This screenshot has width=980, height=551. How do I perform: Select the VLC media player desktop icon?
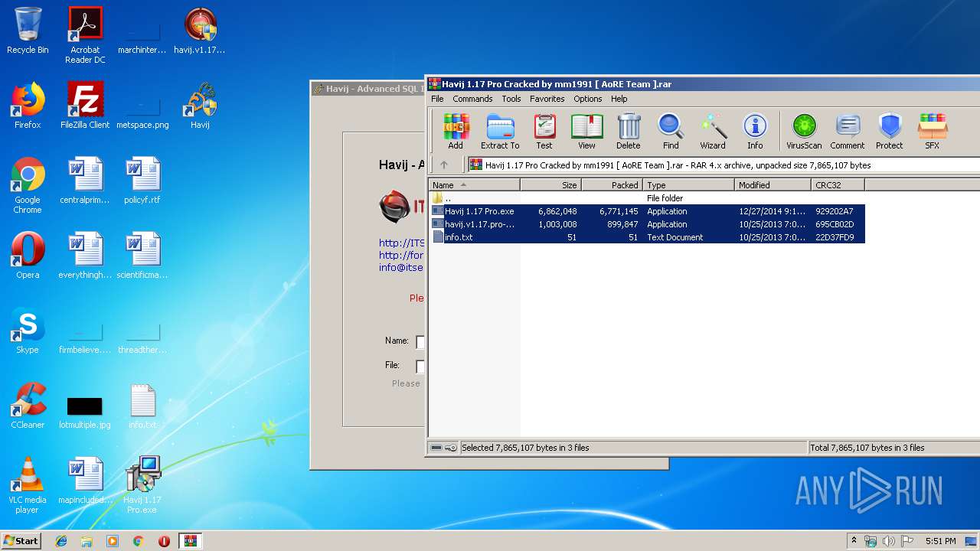[x=28, y=485]
